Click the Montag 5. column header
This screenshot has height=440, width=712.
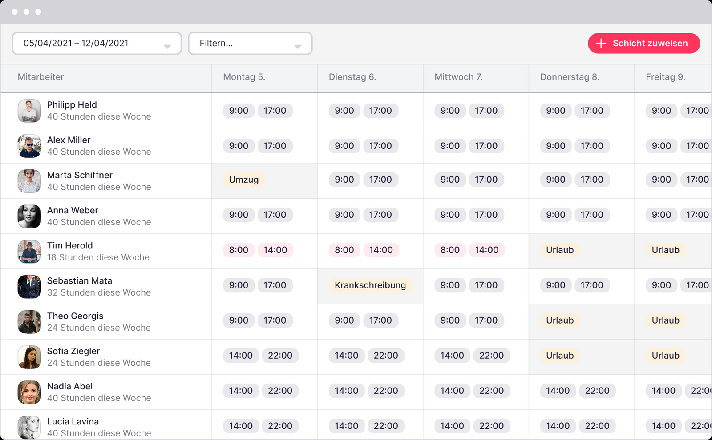tap(246, 77)
